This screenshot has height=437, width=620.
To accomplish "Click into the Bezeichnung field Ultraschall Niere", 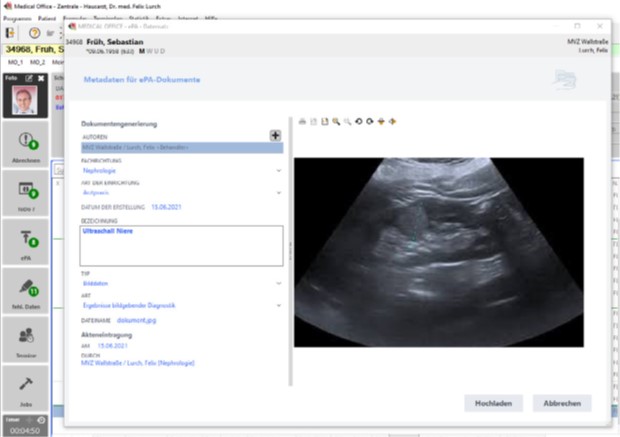I will (181, 246).
